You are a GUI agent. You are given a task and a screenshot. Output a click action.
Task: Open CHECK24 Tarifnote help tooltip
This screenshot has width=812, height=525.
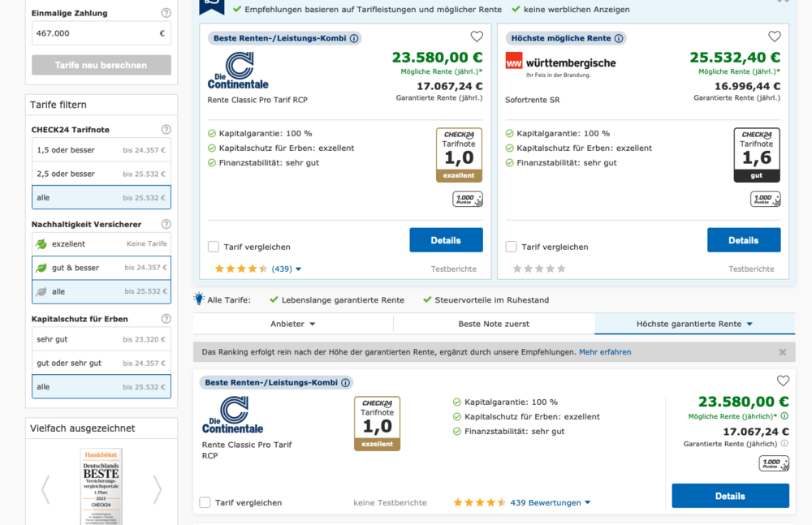pyautogui.click(x=166, y=129)
